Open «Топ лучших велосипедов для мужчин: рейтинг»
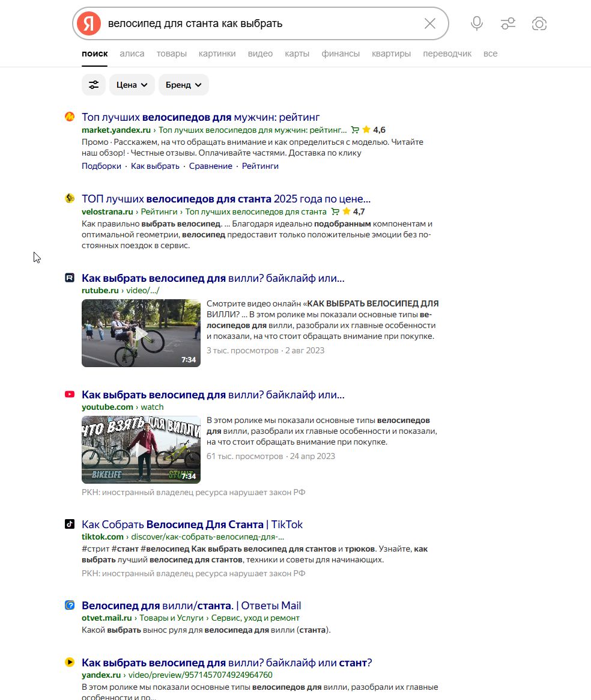Image resolution: width=591 pixels, height=700 pixels. [201, 117]
